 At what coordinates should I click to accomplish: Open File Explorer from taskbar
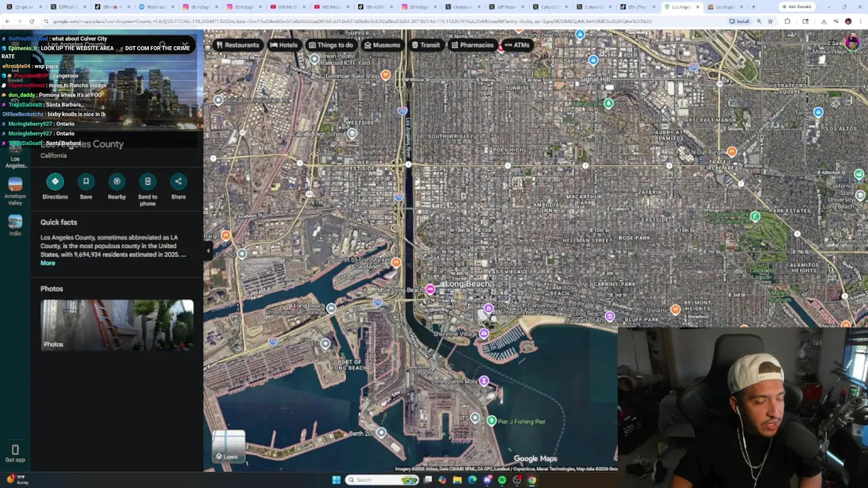(457, 480)
